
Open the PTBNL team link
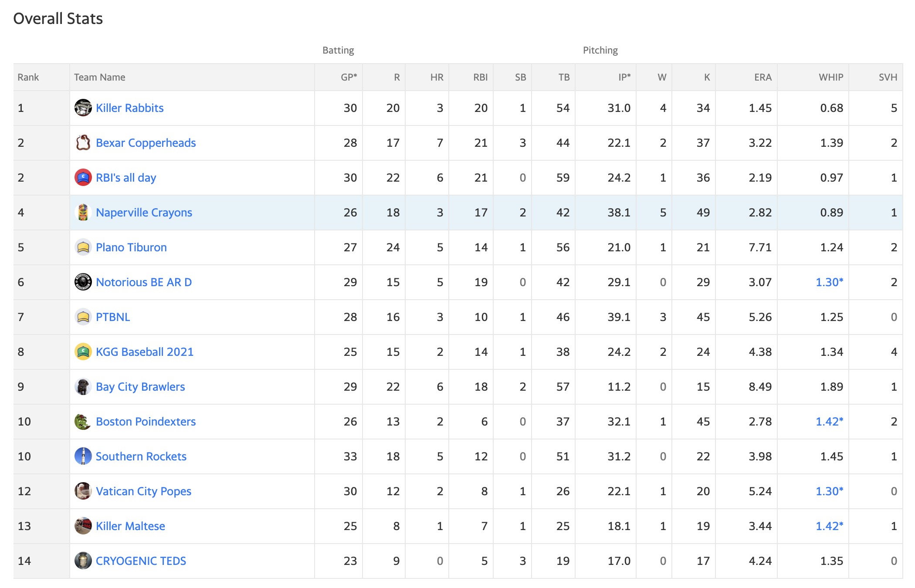[x=113, y=317]
